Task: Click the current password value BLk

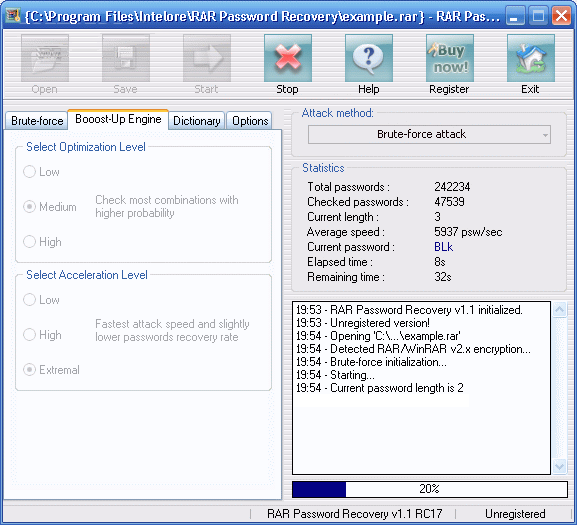Action: tap(443, 247)
